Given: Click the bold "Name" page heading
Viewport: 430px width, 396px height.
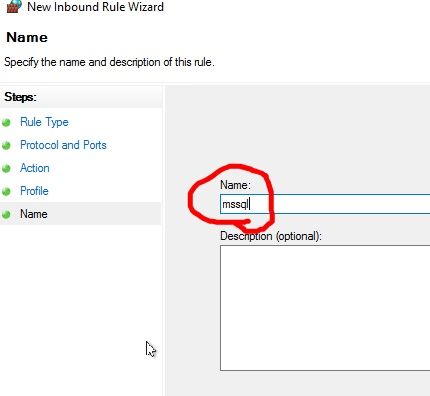Looking at the screenshot, I should 27,37.
